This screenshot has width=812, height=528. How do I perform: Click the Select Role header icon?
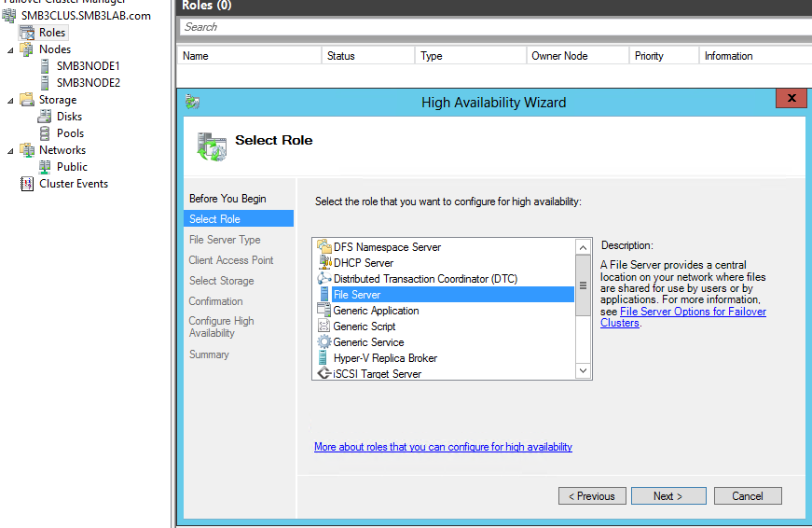tap(212, 146)
